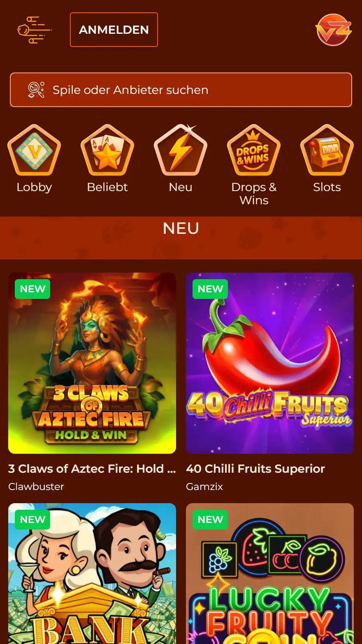The image size is (362, 644).
Task: Open the Neu lightning bolt icon
Action: point(181,150)
